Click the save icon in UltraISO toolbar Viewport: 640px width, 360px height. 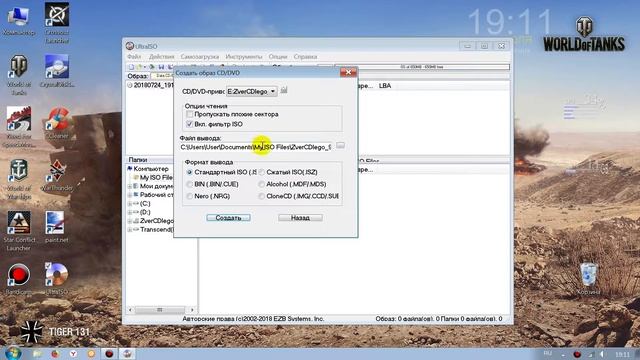point(161,67)
